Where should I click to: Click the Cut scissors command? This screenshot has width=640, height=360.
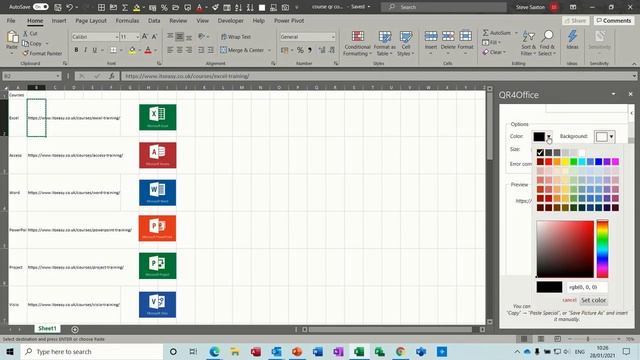[x=30, y=33]
